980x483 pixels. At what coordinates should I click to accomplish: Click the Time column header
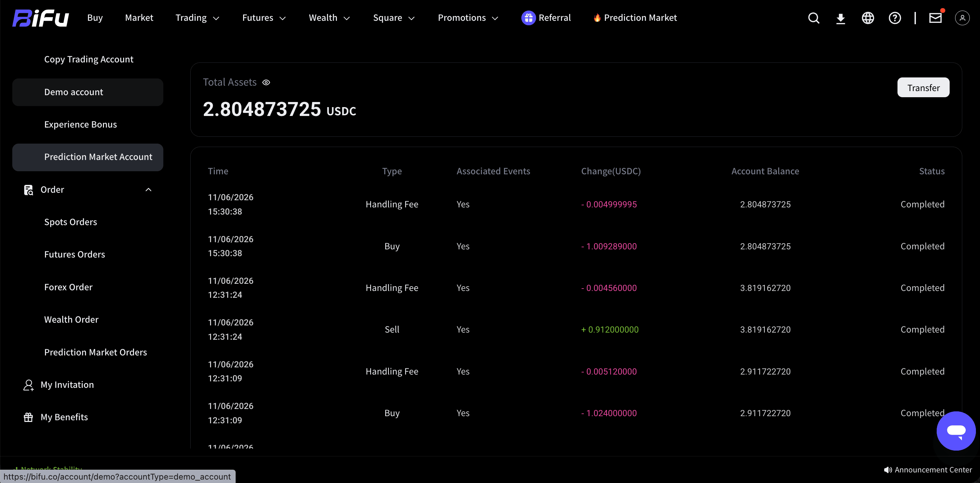[x=218, y=171]
